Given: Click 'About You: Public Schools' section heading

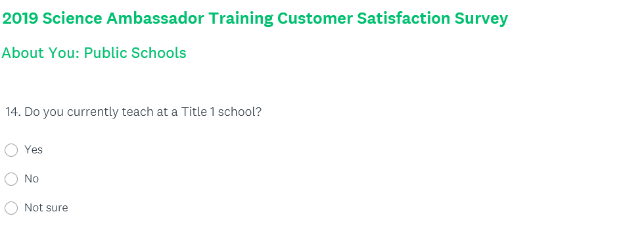Looking at the screenshot, I should click(x=94, y=53).
